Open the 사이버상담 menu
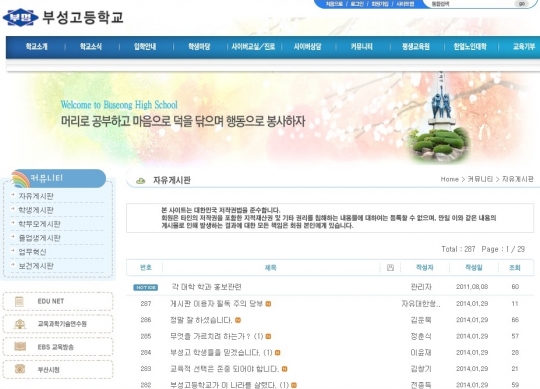Image resolution: width=540 pixels, height=389 pixels. coord(307,46)
